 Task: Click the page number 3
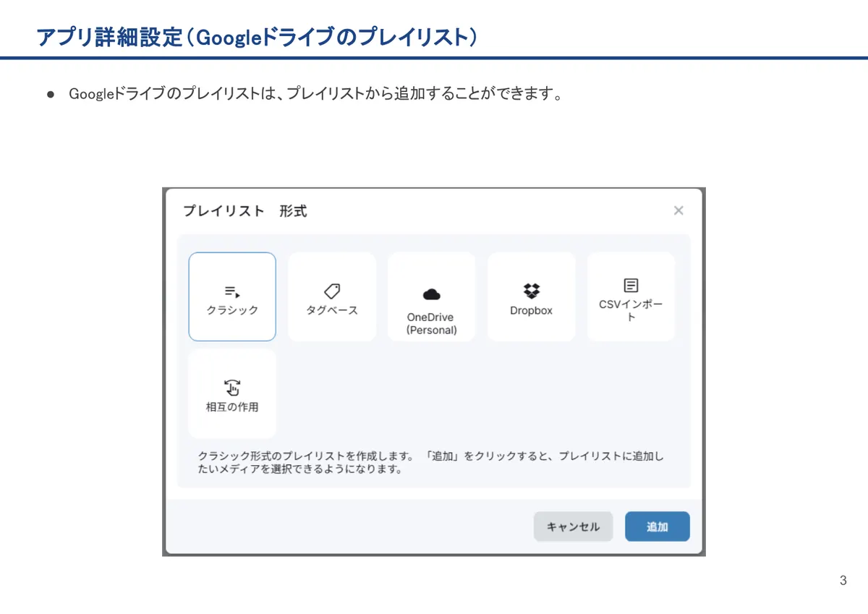(x=843, y=581)
